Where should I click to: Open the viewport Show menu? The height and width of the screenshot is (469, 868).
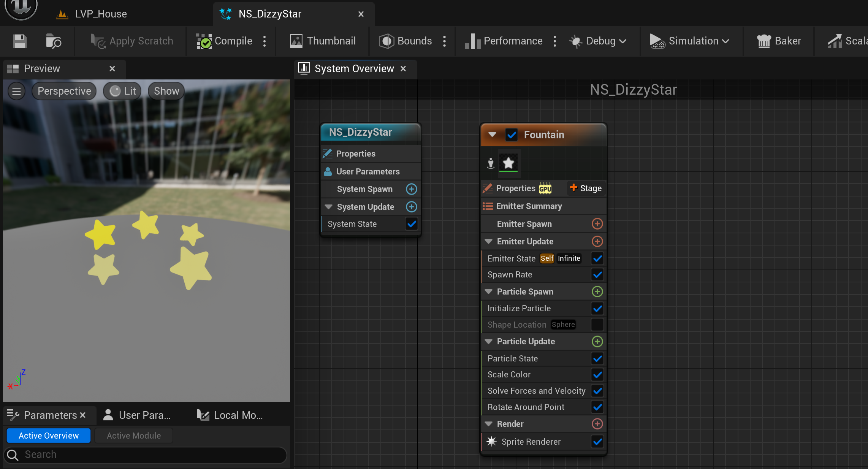(166, 91)
